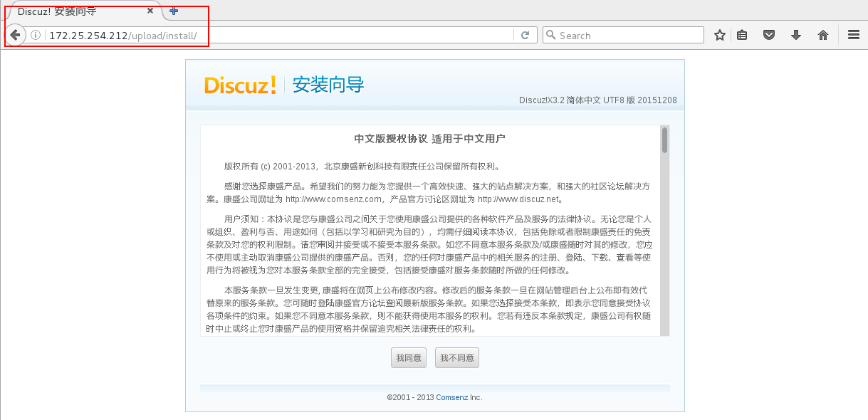Click the paragraph starting 本服务条款一旦发生变更
This screenshot has height=420, width=868.
[429, 310]
